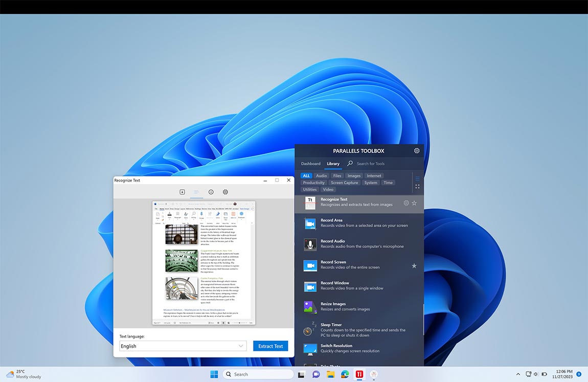
Task: Open the Settings tab in Recognize Text window
Action: (x=225, y=192)
